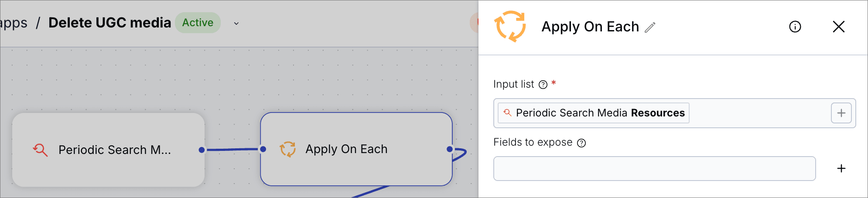868x198 pixels.
Task: Click the pencil icon to rename Apply On Each
Action: point(650,27)
